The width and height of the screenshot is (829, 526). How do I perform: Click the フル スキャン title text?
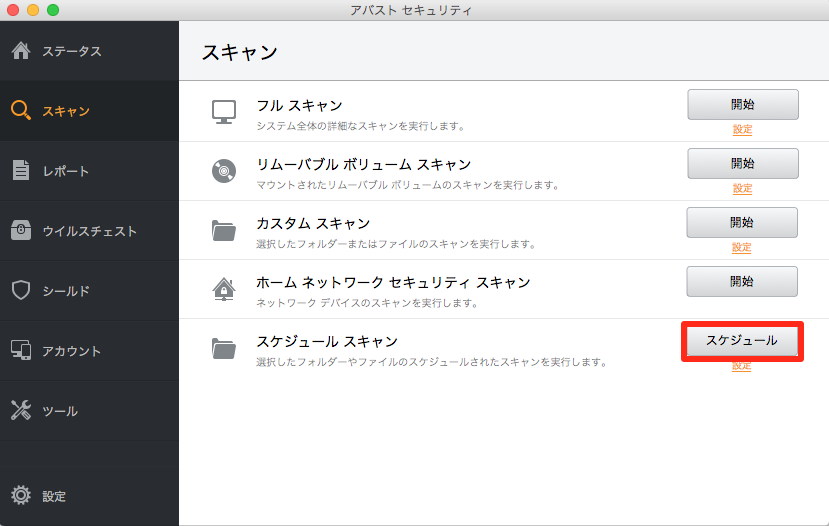299,106
